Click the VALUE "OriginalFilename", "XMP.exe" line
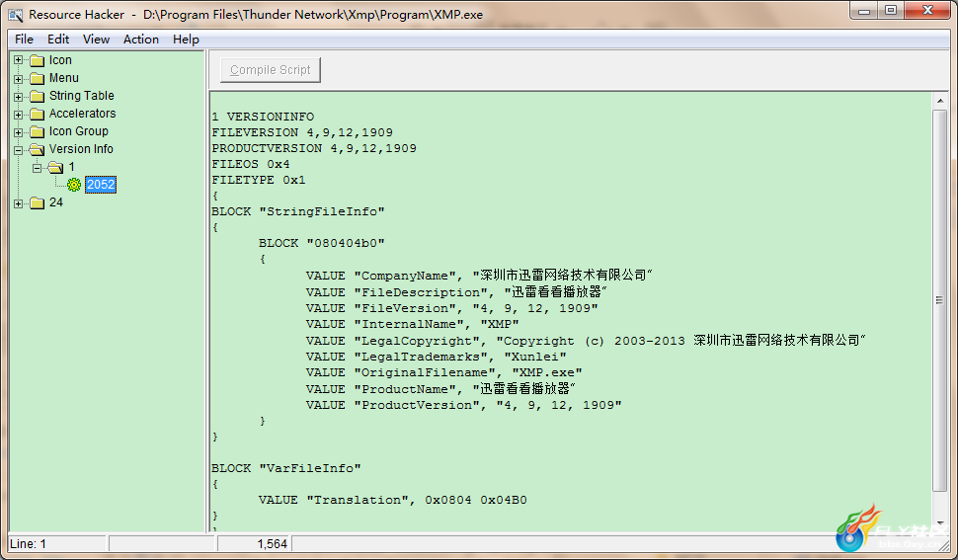958x560 pixels. [444, 372]
